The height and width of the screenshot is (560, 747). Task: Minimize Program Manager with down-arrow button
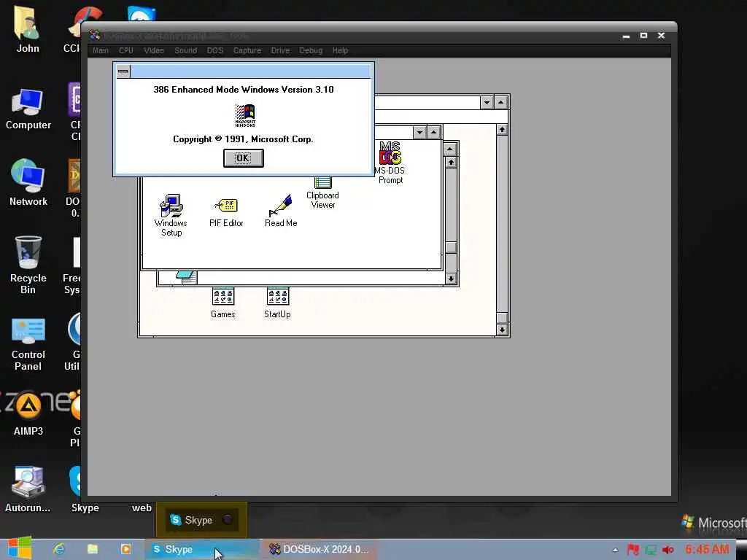tap(487, 102)
